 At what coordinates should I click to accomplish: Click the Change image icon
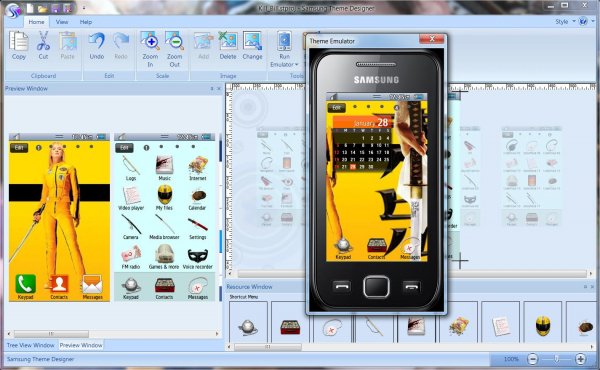coord(252,46)
